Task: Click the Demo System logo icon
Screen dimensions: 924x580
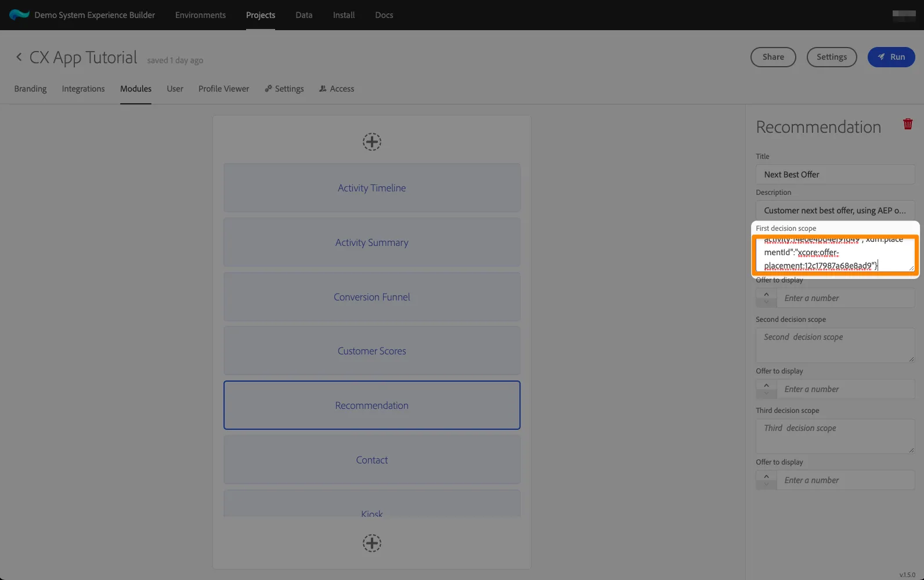Action: [x=19, y=14]
